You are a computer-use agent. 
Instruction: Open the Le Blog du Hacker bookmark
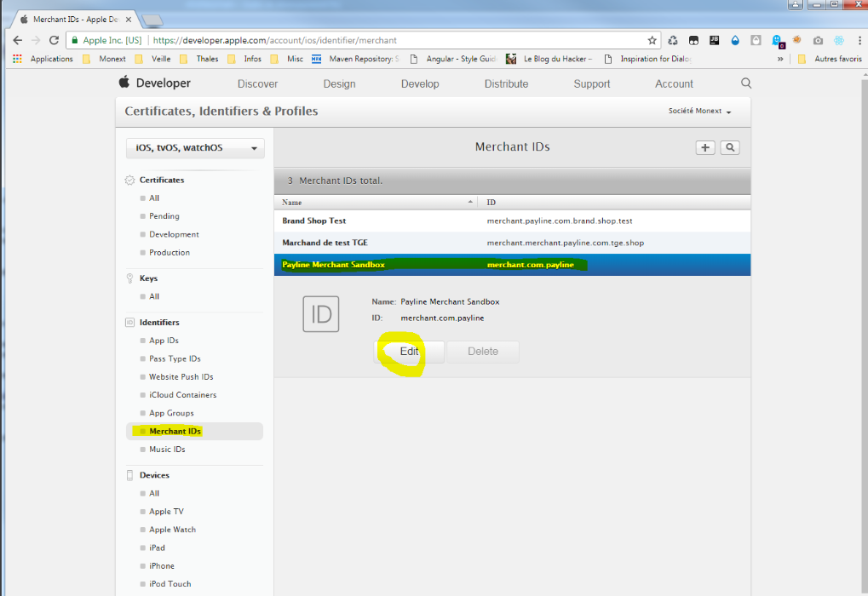549,59
